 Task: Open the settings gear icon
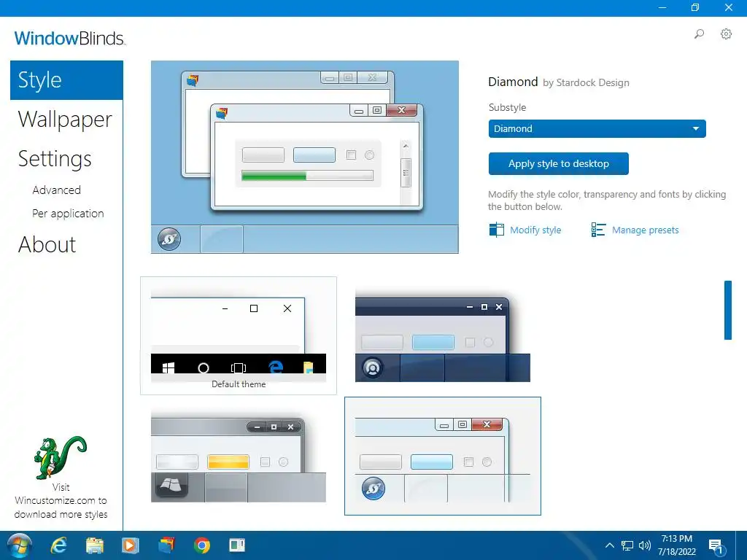[x=726, y=34]
